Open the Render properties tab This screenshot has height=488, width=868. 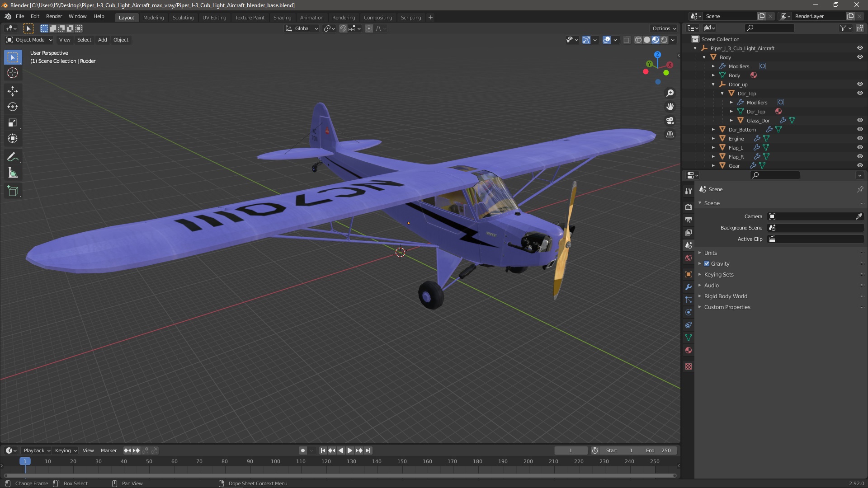tap(689, 207)
